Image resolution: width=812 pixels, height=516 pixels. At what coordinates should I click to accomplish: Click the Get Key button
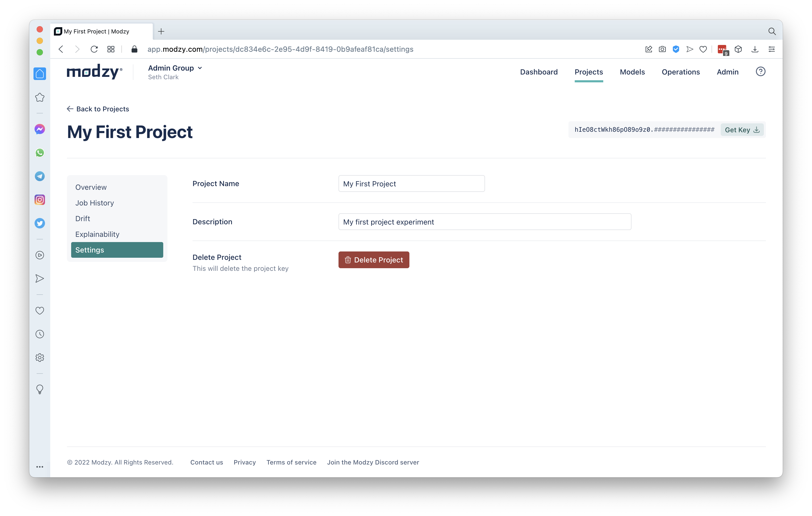pos(742,130)
